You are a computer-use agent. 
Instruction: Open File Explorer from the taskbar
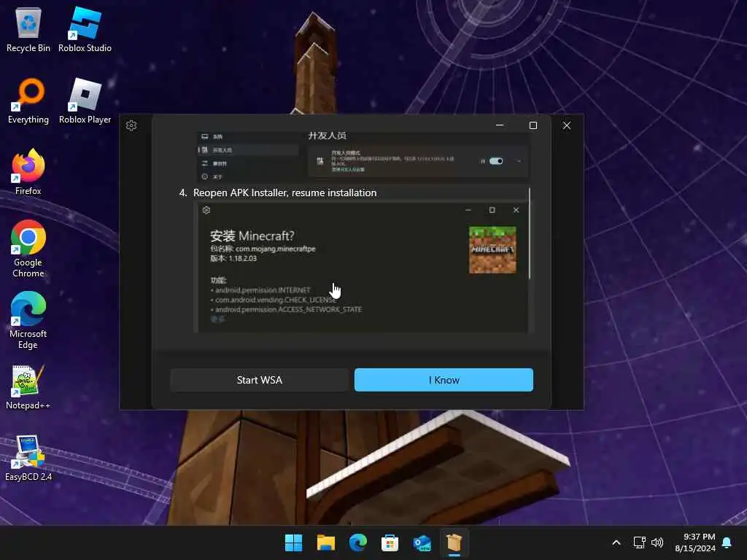[326, 542]
